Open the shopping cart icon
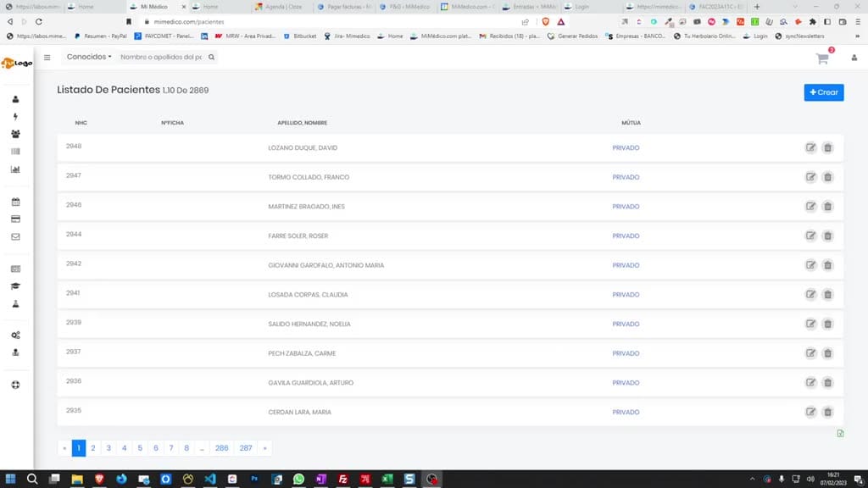Viewport: 868px width, 488px height. [x=822, y=58]
